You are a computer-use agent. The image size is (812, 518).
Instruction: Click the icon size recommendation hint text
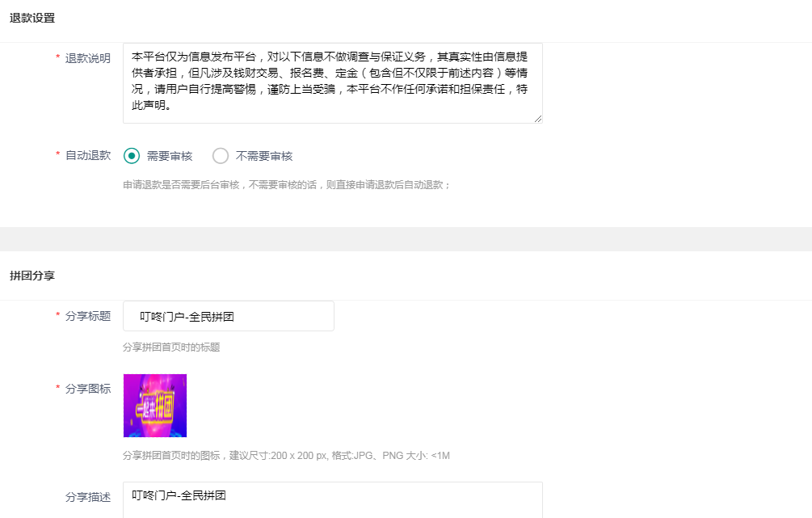286,455
